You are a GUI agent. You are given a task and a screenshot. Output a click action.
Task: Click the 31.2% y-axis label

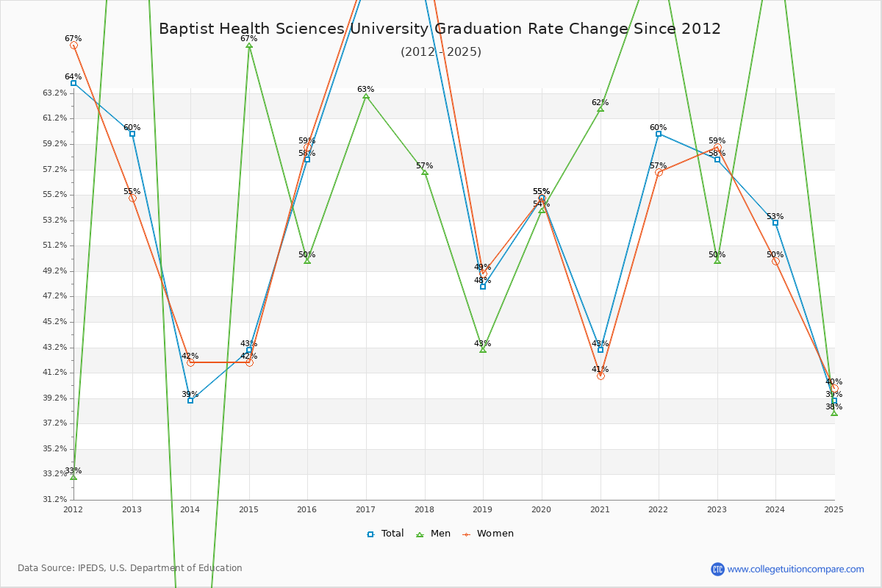(55, 500)
